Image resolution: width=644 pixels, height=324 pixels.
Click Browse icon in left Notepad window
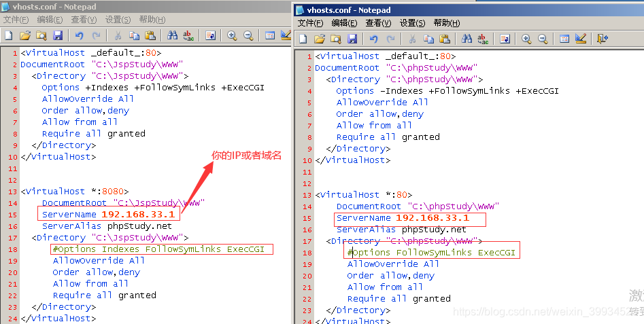coord(41,35)
